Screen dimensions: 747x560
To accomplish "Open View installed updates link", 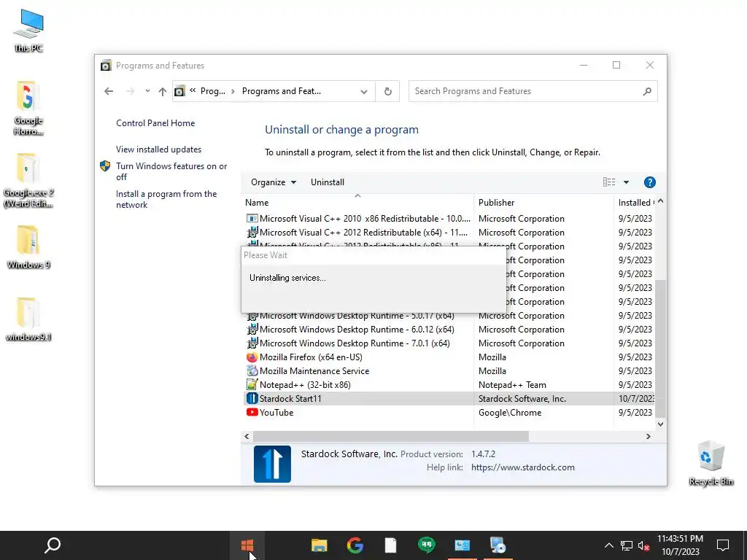I will click(x=158, y=149).
